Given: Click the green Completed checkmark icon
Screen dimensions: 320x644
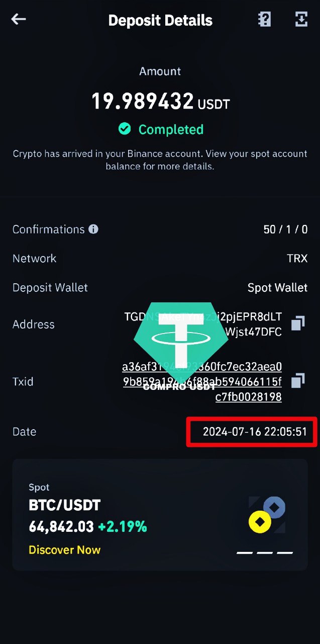Looking at the screenshot, I should (x=125, y=129).
